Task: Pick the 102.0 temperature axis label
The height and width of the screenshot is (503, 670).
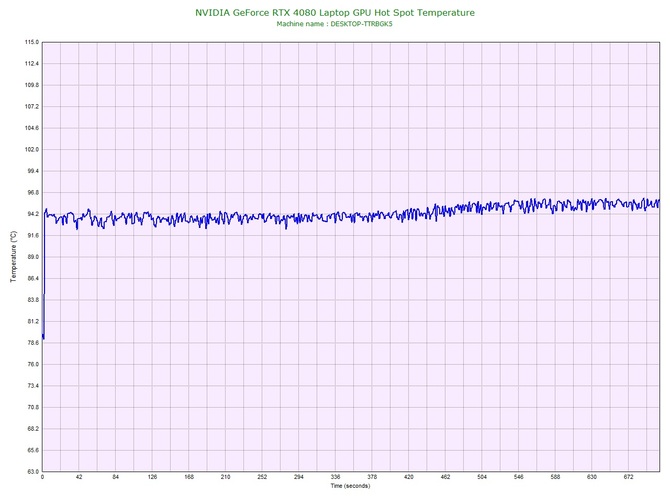Action: pos(32,150)
